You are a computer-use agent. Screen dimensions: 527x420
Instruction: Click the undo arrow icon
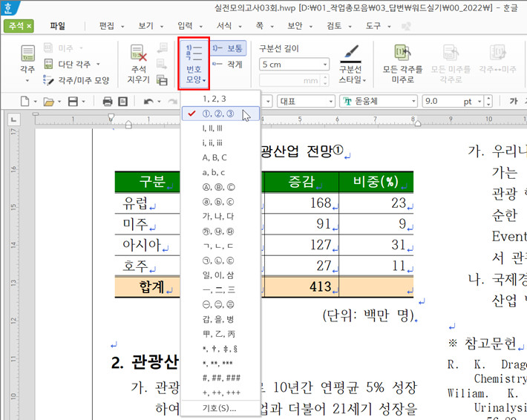pos(148,101)
